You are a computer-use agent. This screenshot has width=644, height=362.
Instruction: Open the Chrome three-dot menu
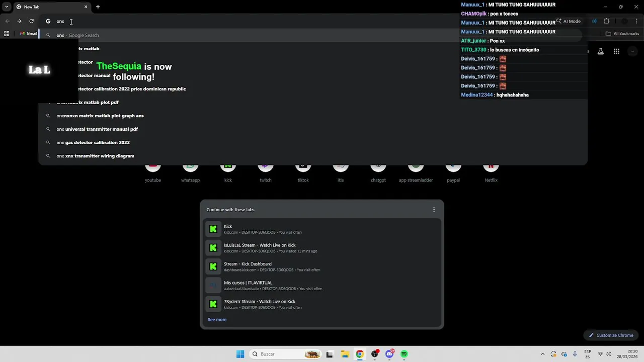(x=636, y=21)
